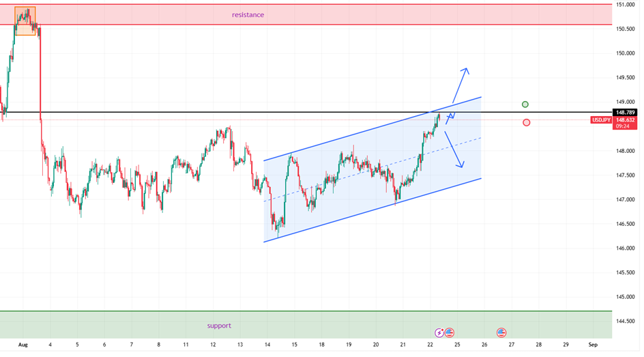644x357 pixels.
Task: Click date 7 on the time axis
Action: (x=132, y=345)
